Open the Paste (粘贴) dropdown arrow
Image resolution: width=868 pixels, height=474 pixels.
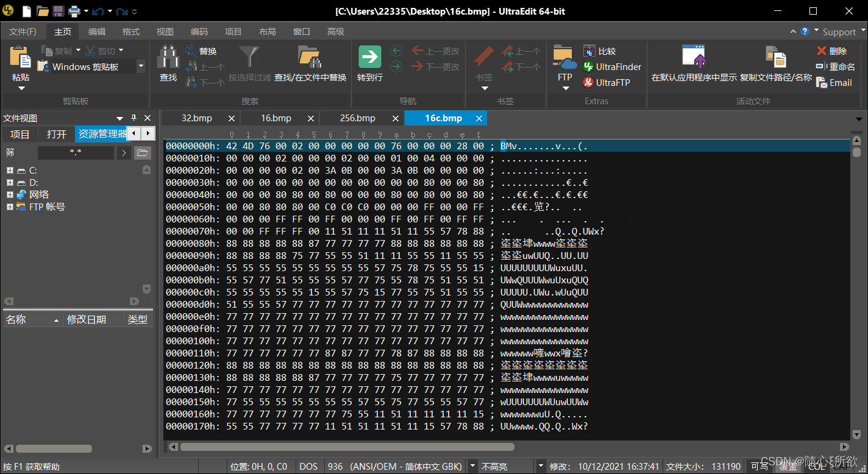pos(21,88)
